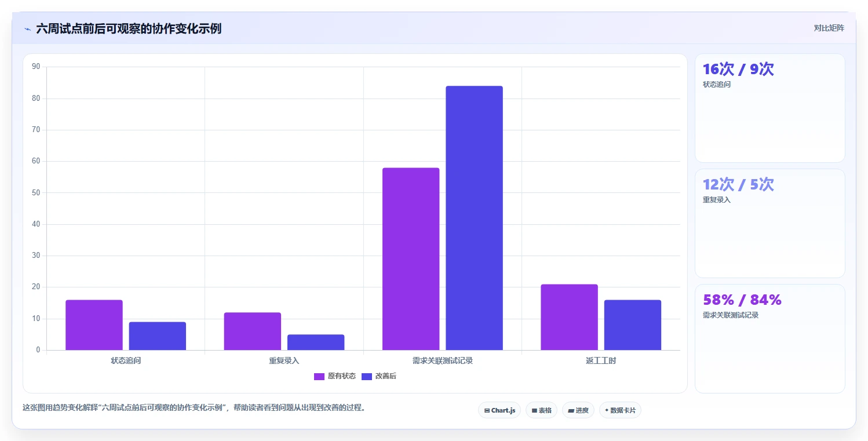Screen dimensions: 868x441
Task: Click the 需求关联测试记录 caption in third card
Action: click(x=731, y=315)
